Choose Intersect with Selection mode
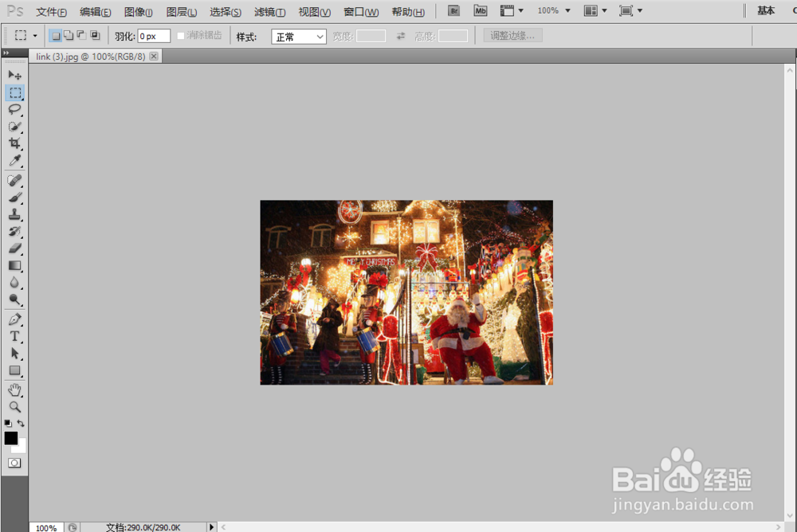This screenshot has width=797, height=532. click(x=95, y=36)
